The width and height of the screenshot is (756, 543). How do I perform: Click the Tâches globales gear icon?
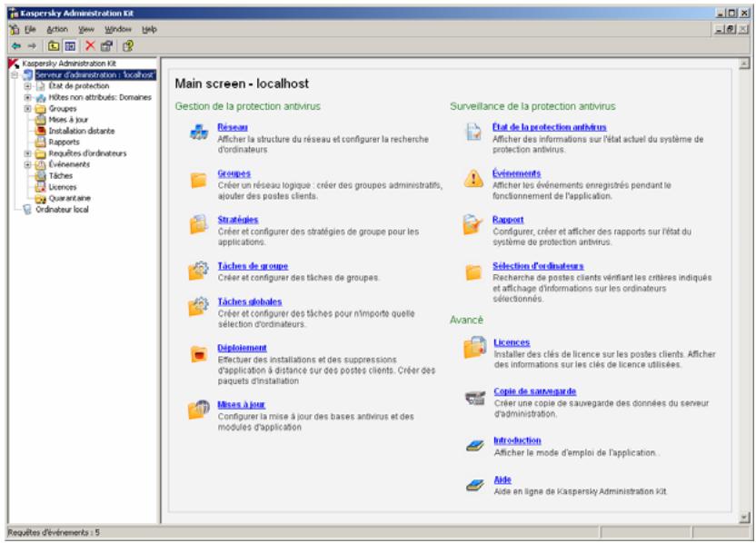coord(199,306)
